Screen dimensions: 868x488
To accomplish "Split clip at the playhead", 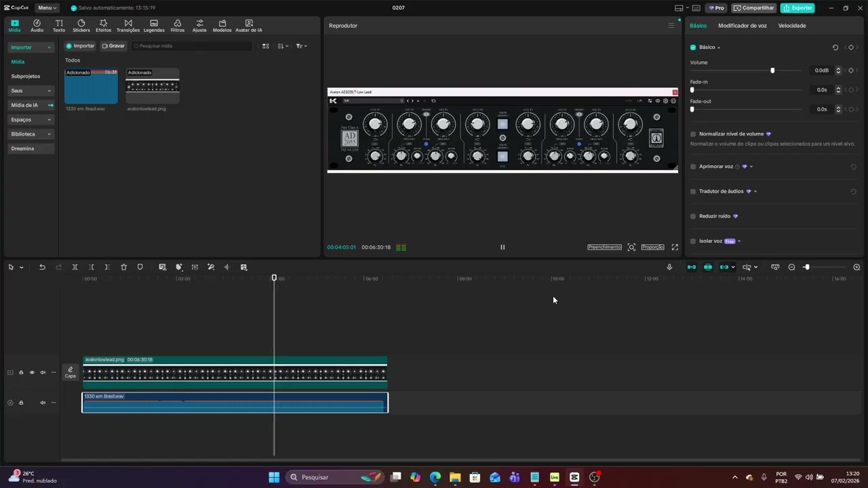I will tap(75, 267).
